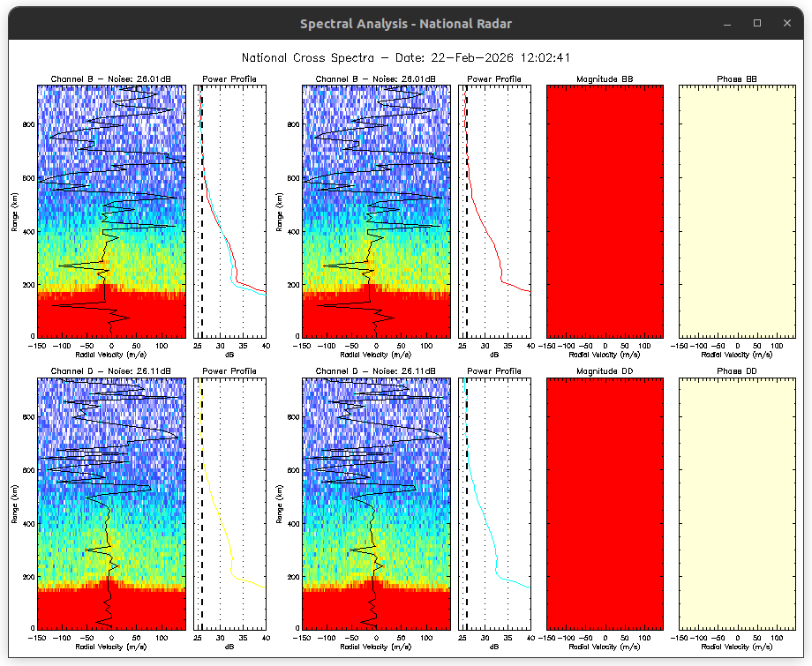812x666 pixels.
Task: Click Radial Velocity axis label under Phase DD
Action: pos(737,647)
